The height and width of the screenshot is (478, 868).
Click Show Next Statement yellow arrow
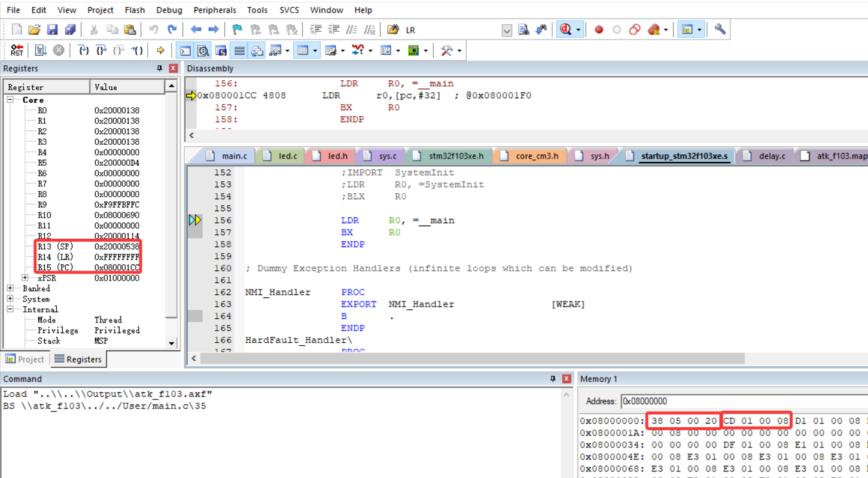[x=160, y=50]
